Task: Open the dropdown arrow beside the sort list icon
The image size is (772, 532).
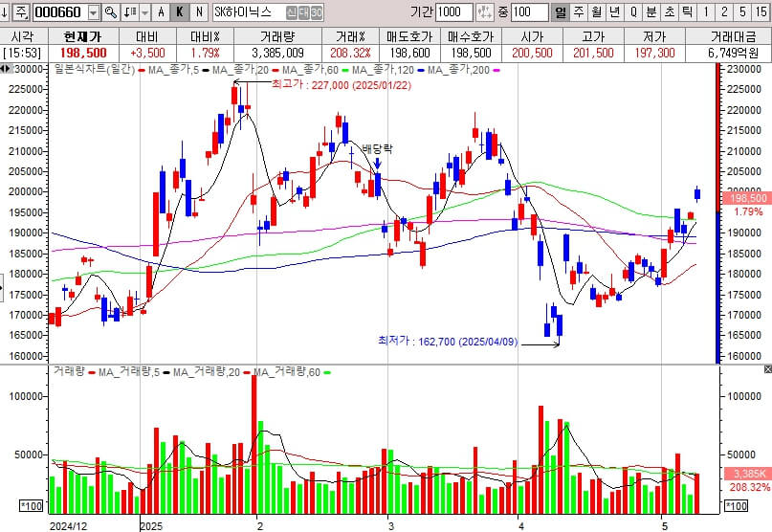Action: pyautogui.click(x=144, y=11)
